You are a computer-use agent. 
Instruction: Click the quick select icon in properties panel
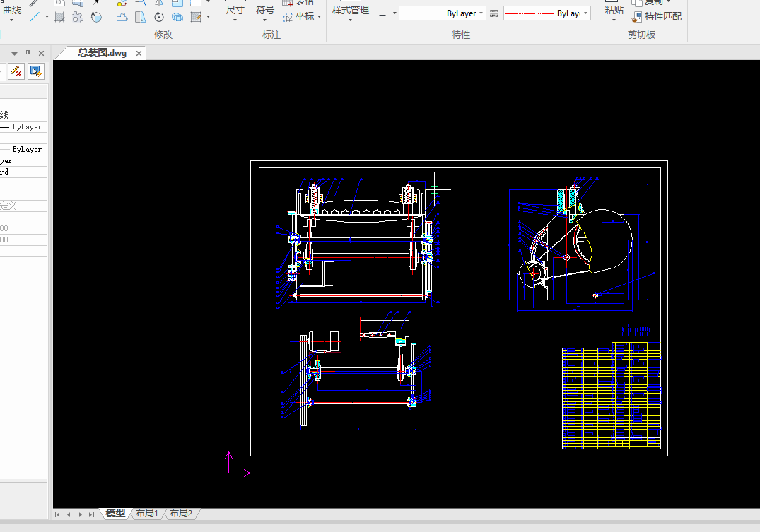(x=36, y=71)
